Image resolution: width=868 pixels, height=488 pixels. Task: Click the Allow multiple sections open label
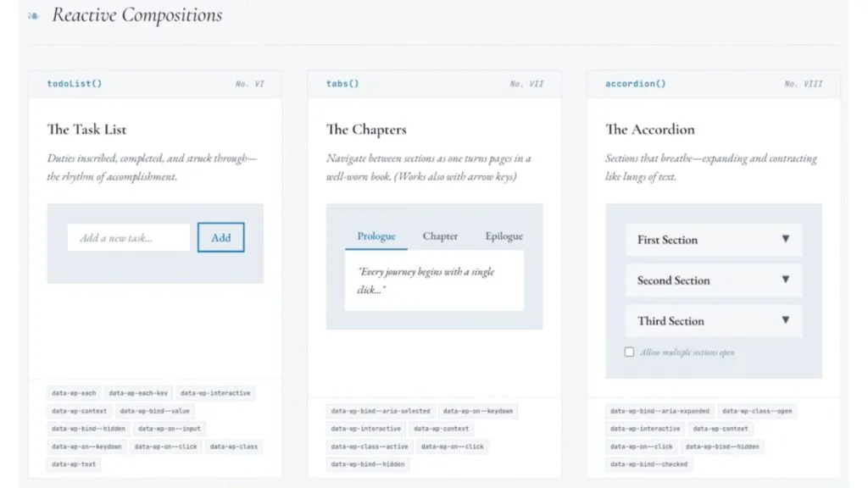(x=687, y=352)
